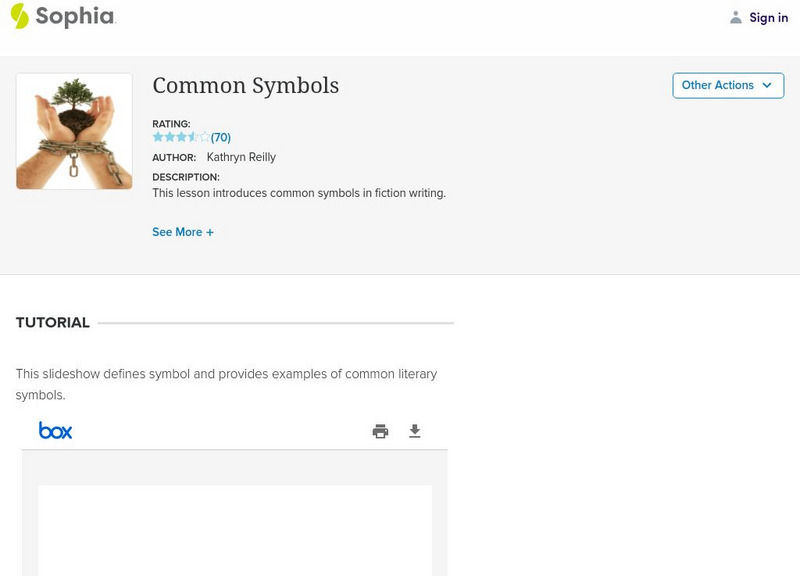Click the Sophia logo
The height and width of the screenshot is (576, 800).
click(62, 16)
